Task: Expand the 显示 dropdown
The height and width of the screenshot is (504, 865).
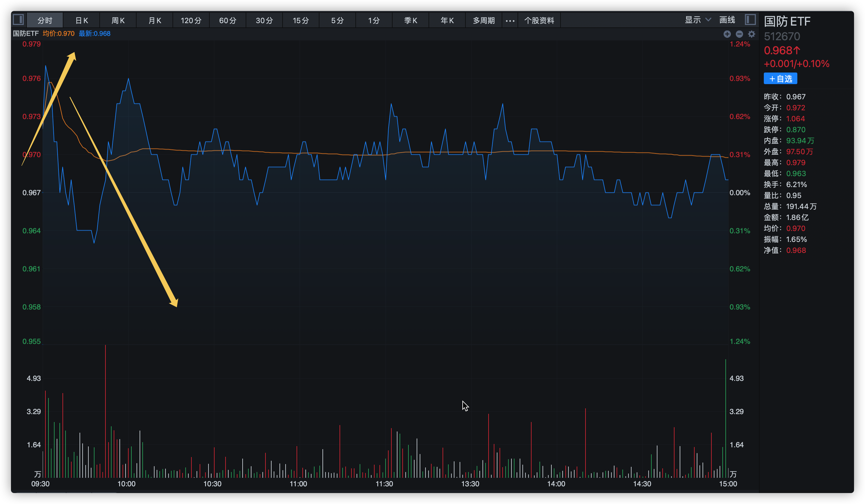Action: pyautogui.click(x=697, y=20)
